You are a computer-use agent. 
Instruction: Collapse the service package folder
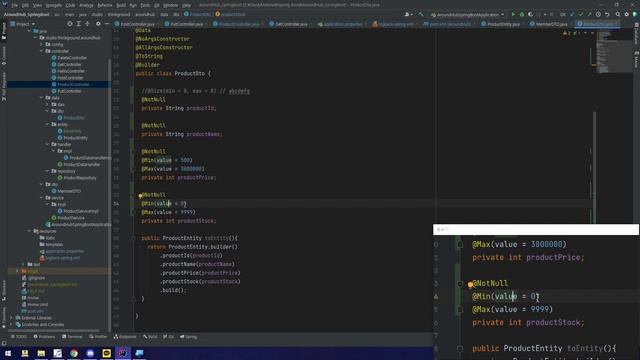[x=42, y=198]
